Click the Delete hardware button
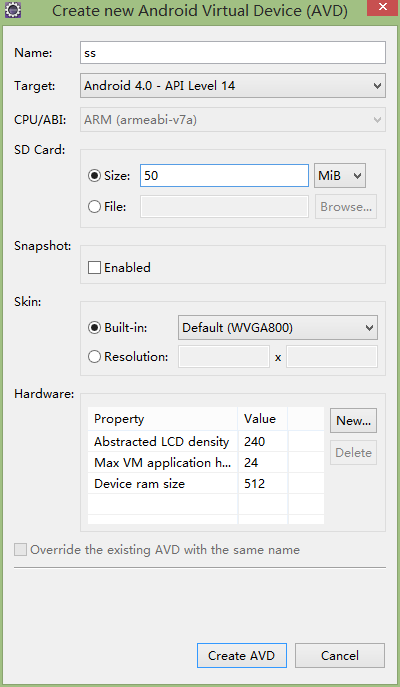 (353, 453)
